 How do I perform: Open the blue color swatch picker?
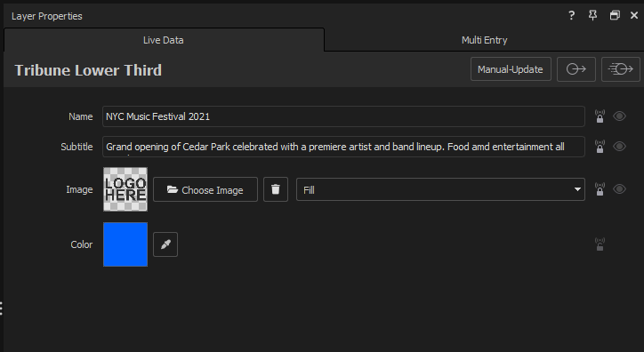pyautogui.click(x=125, y=244)
